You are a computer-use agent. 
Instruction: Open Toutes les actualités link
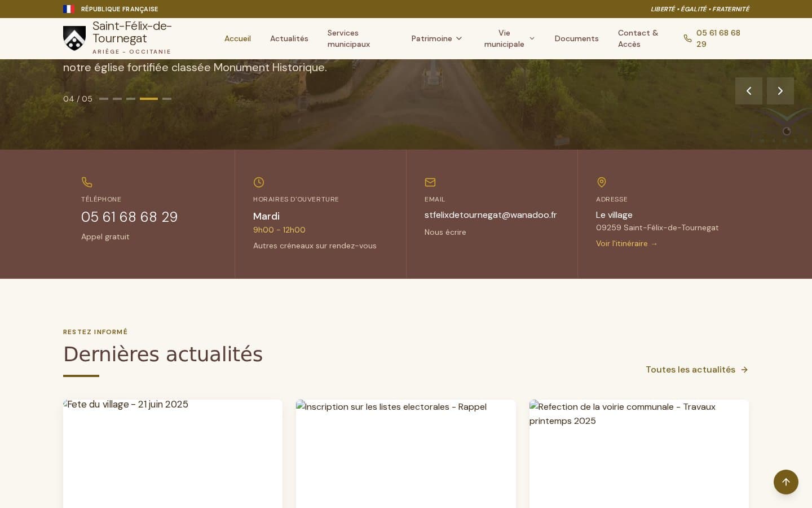(x=697, y=370)
